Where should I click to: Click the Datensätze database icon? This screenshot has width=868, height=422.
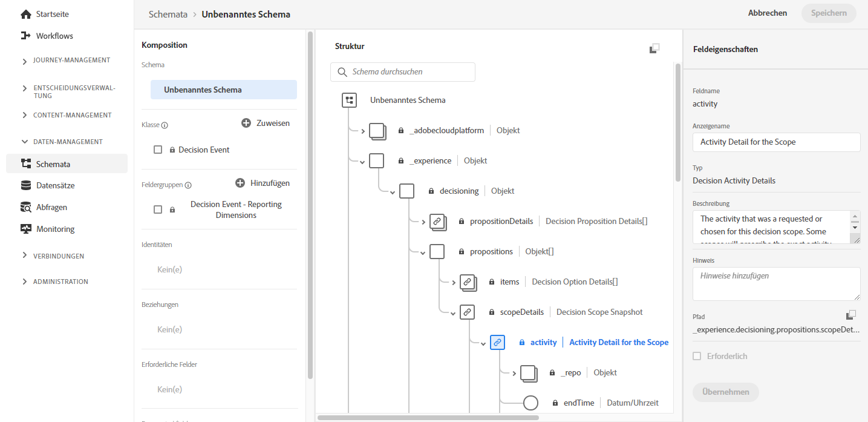25,185
